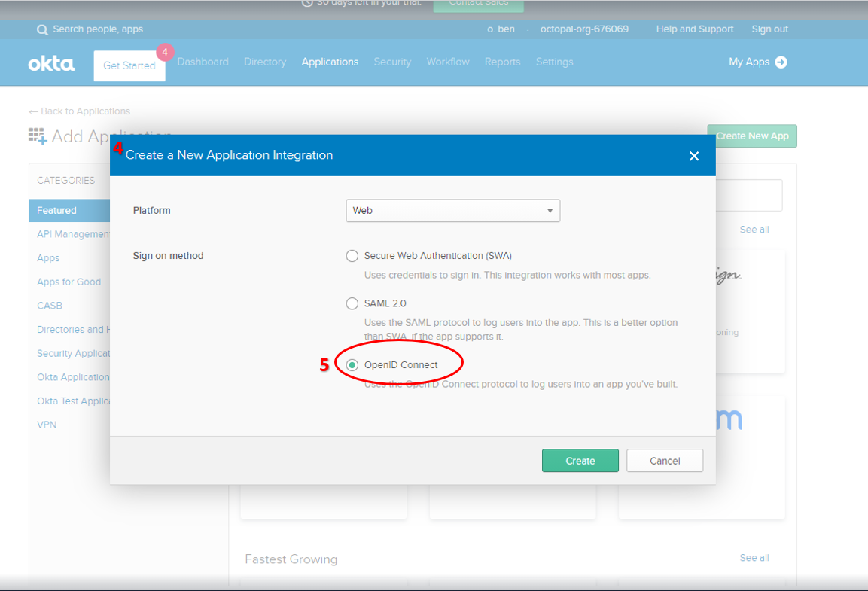Click the Okta logo
868x591 pixels.
51,64
